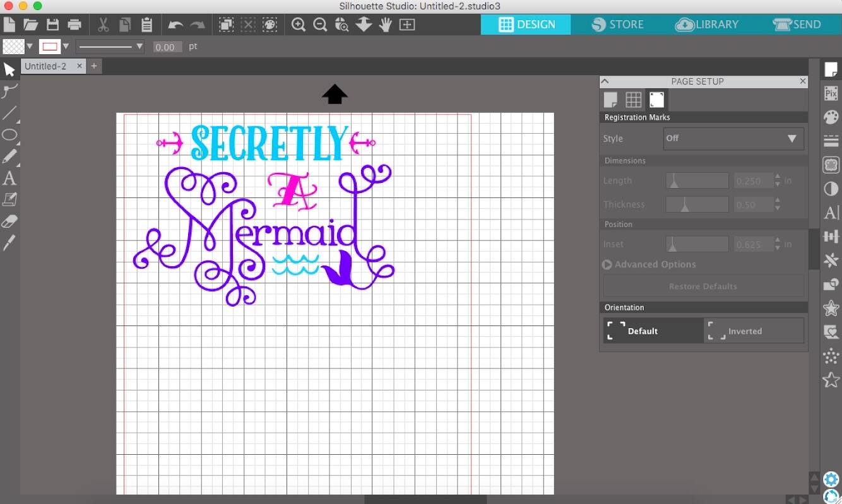This screenshot has width=842, height=504.
Task: Click the fill color swatch
Action: tap(13, 47)
